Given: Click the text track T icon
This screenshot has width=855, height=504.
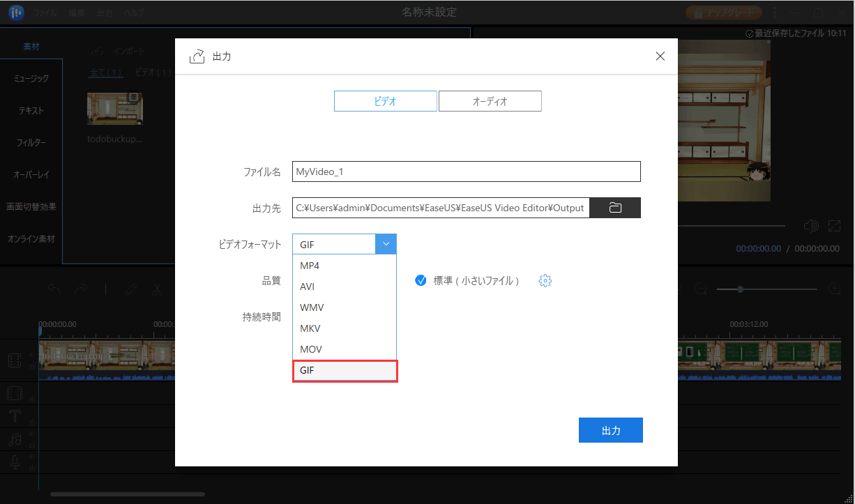Looking at the screenshot, I should pyautogui.click(x=15, y=416).
